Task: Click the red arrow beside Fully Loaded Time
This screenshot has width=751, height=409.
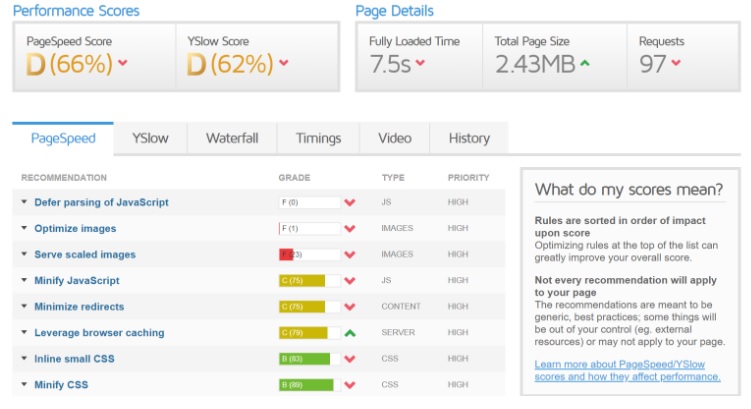Action: coord(420,65)
